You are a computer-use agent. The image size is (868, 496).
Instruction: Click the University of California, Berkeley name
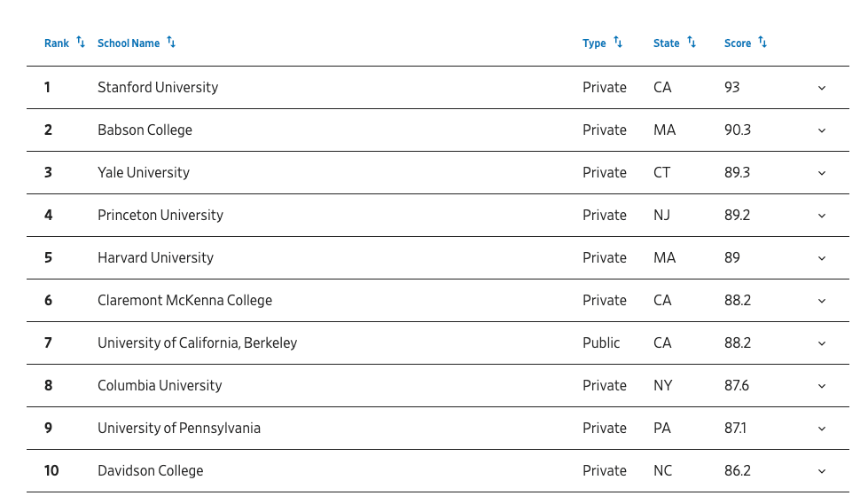click(197, 343)
